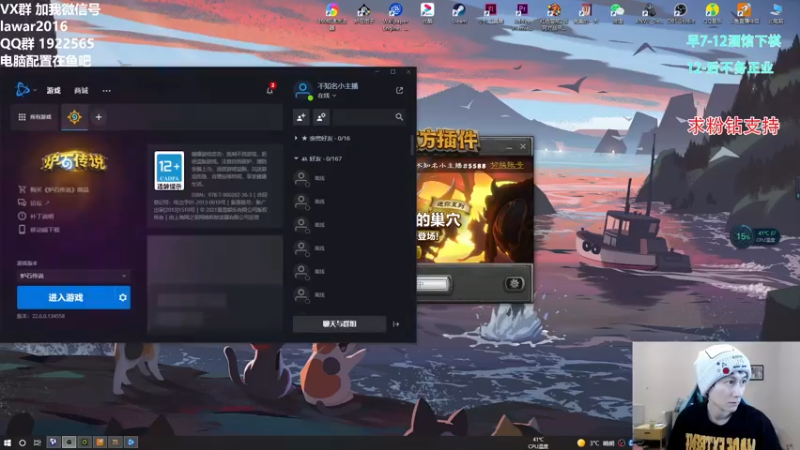This screenshot has height=450, width=800.
Task: Open the Hearthstone forum link
Action: click(34, 203)
